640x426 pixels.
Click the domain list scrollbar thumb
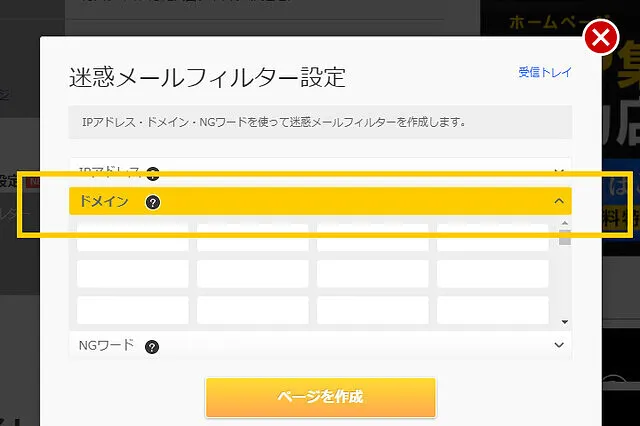(x=565, y=238)
